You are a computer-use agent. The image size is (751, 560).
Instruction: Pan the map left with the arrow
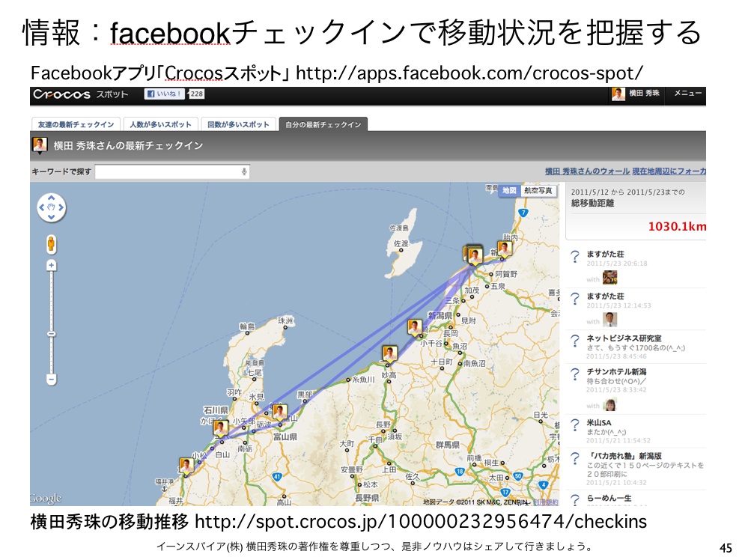coord(42,207)
